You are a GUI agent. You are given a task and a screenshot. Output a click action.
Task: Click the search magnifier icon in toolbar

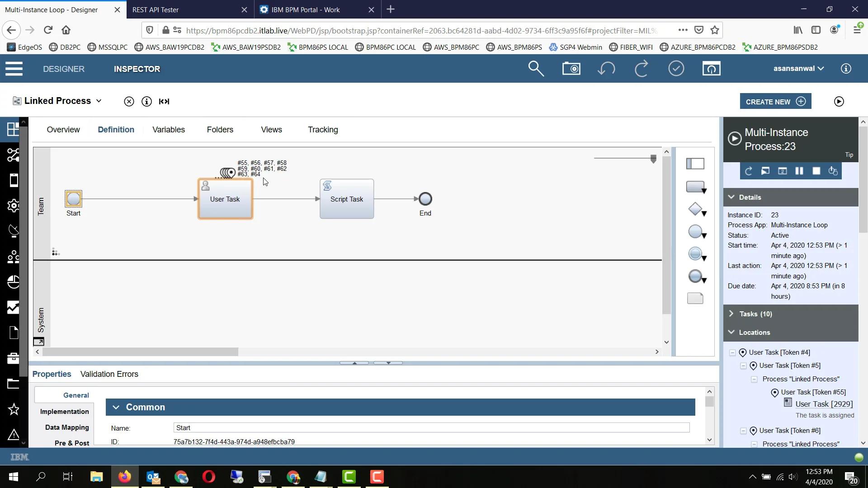pyautogui.click(x=536, y=69)
